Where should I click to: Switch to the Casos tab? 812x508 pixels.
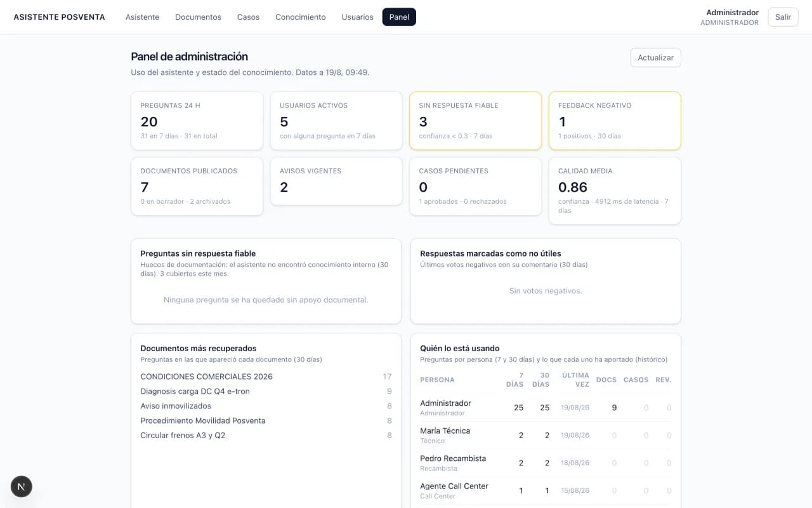tap(248, 17)
